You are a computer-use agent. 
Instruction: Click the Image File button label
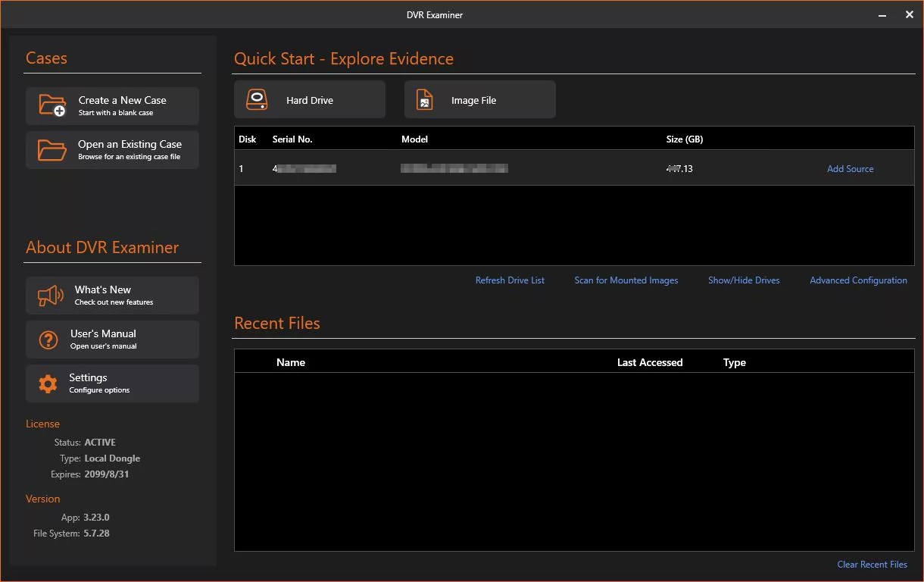point(473,100)
